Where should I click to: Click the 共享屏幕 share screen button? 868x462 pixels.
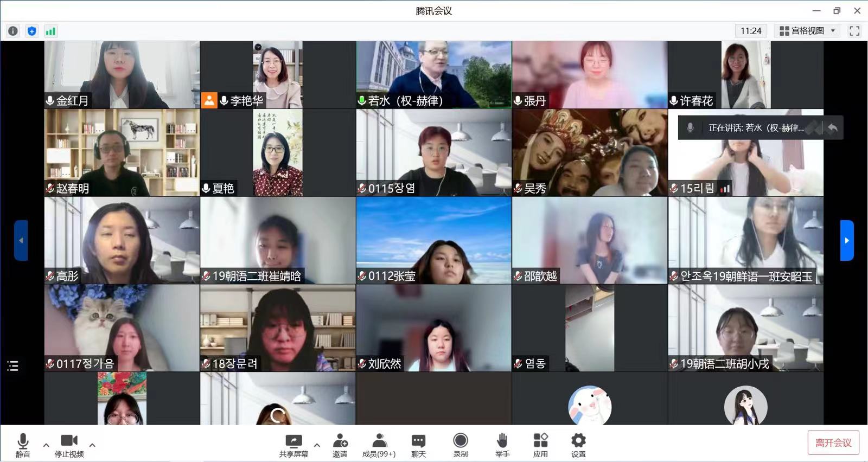tap(293, 445)
